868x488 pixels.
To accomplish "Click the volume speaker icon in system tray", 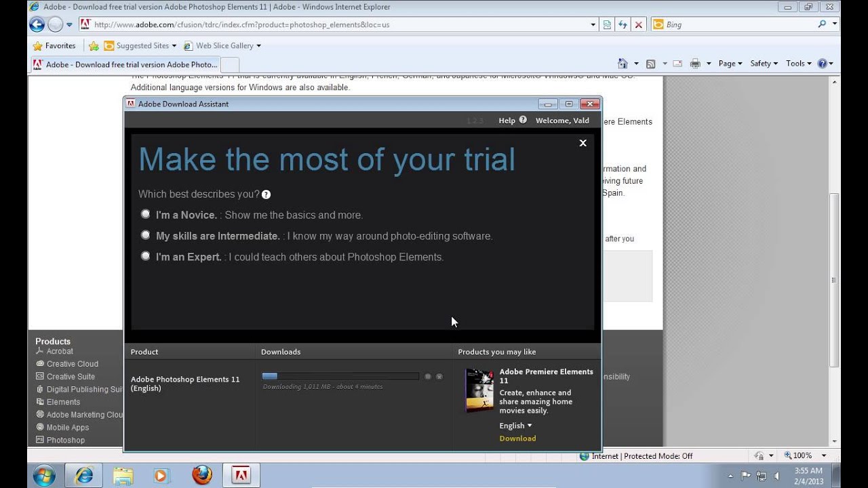I will 776,475.
